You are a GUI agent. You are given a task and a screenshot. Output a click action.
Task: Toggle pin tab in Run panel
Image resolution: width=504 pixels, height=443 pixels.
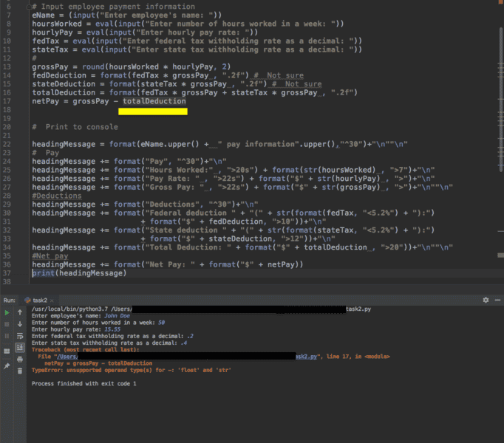tap(7, 365)
